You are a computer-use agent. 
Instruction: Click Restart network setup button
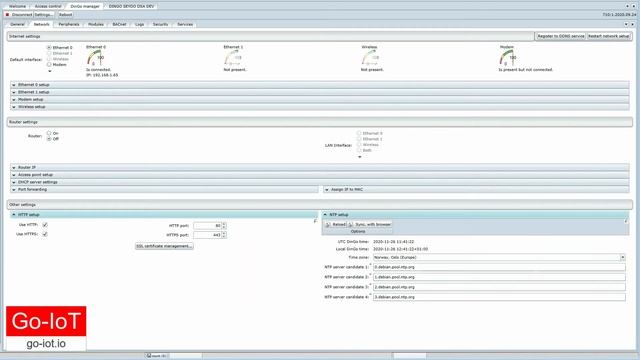tap(609, 36)
